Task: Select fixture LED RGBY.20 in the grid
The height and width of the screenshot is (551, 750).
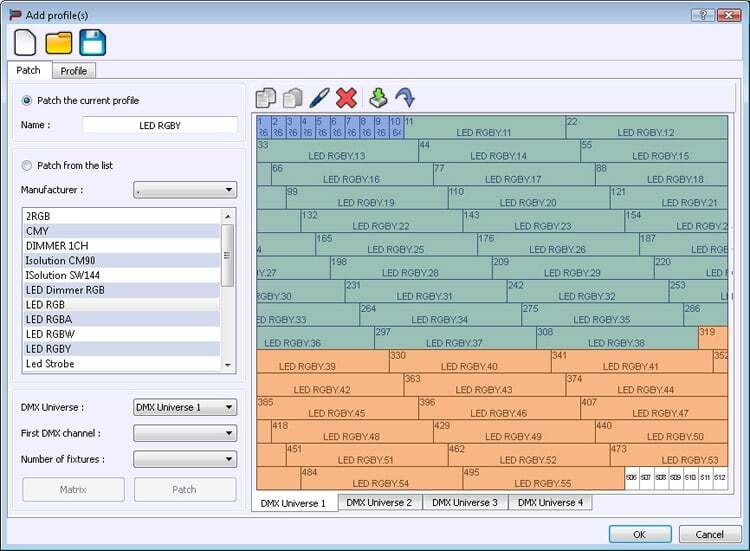Action: 529,198
